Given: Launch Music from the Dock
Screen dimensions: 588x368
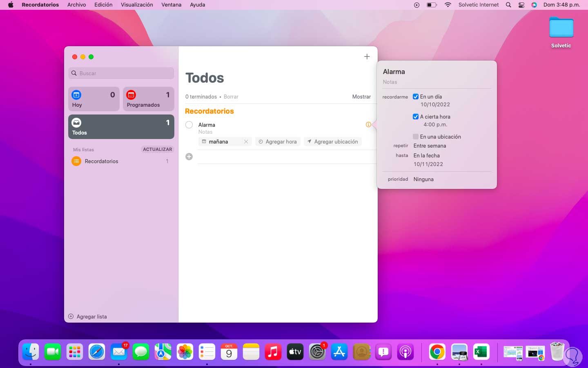Looking at the screenshot, I should click(x=273, y=352).
